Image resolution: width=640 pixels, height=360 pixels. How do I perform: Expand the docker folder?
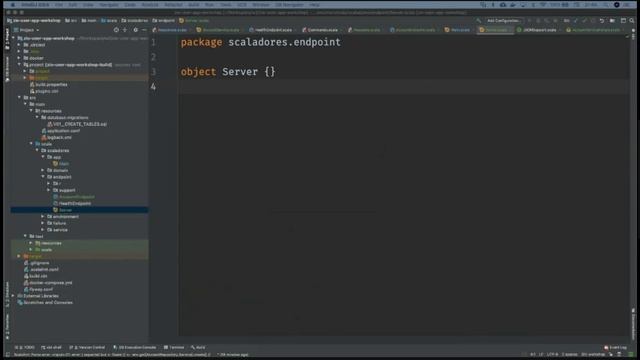(19, 58)
